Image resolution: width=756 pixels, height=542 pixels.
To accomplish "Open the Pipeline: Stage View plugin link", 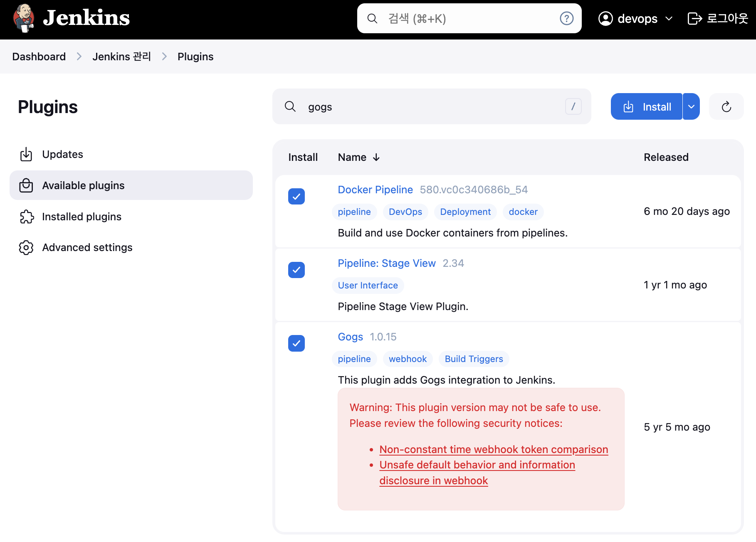I will 387,264.
